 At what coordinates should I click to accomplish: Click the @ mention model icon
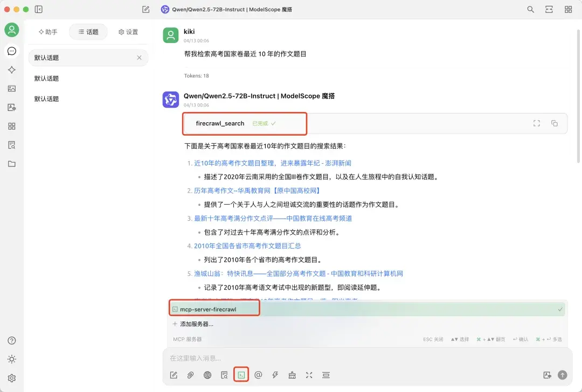pos(258,375)
